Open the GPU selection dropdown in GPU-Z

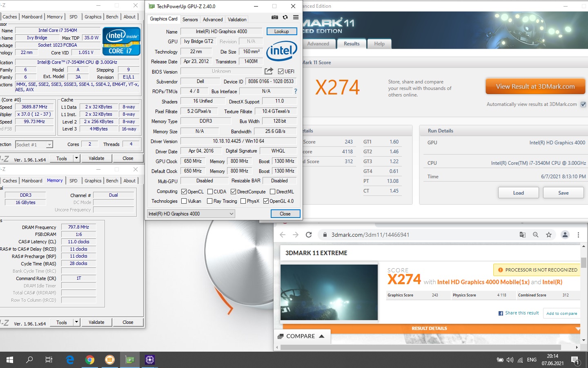(x=191, y=213)
